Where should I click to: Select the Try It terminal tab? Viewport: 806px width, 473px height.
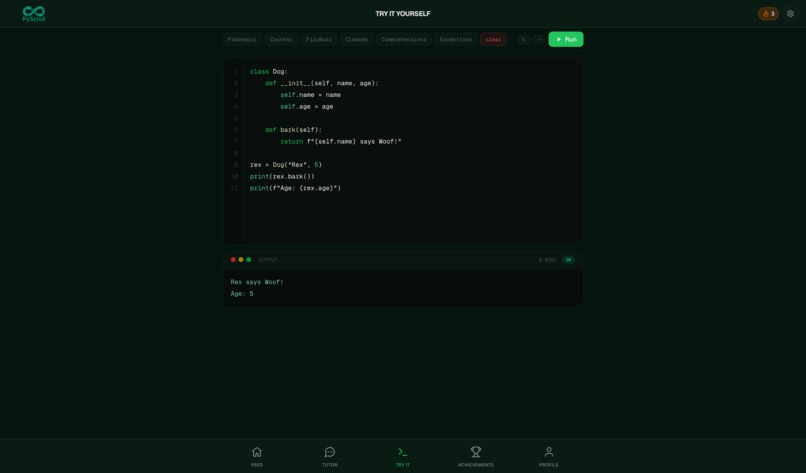(x=403, y=456)
